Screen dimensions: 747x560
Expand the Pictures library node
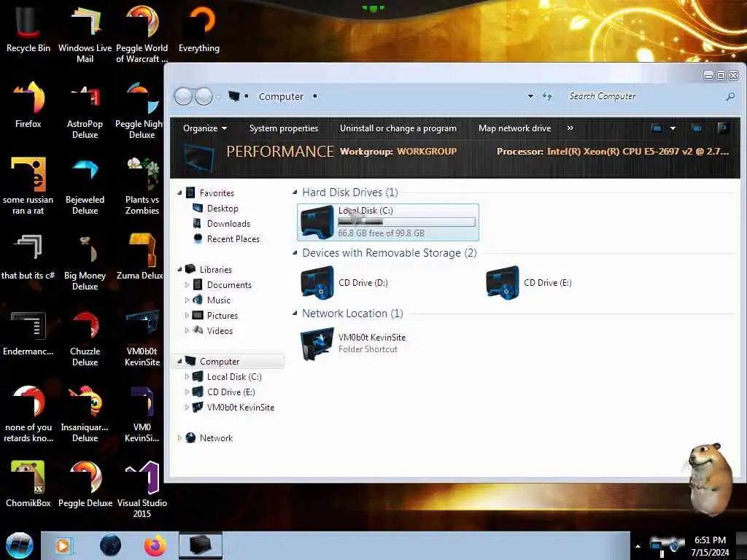pyautogui.click(x=187, y=315)
